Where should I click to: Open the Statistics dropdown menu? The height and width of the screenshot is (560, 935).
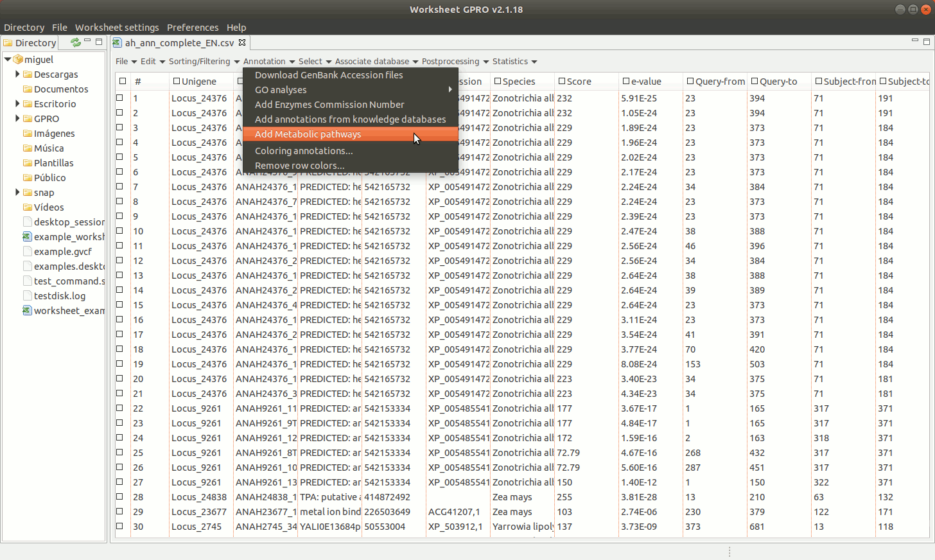pos(514,62)
